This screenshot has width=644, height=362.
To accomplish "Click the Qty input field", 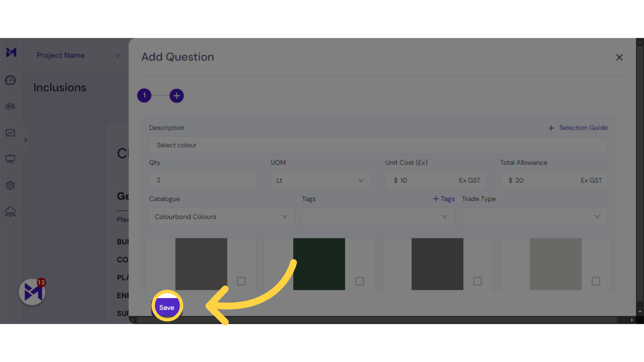I will point(203,180).
